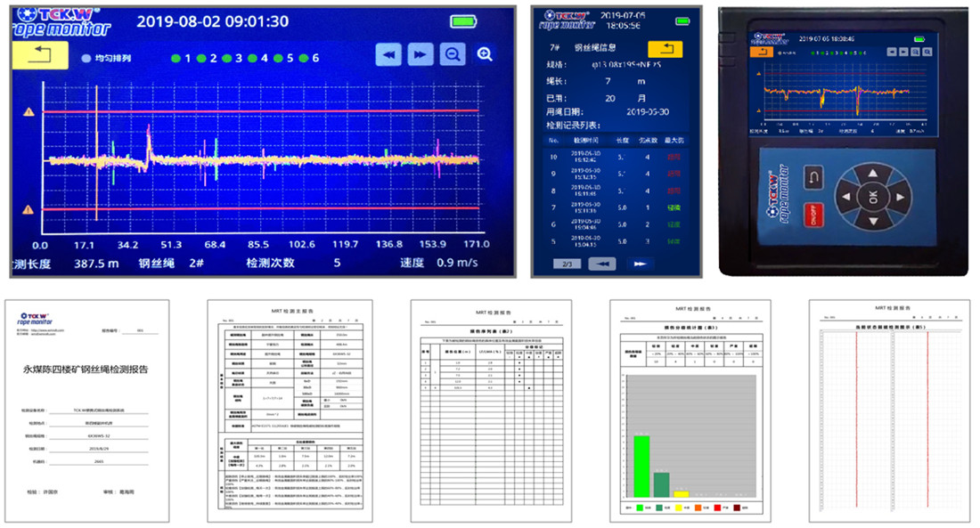
Task: Click the 2/3 page indicator
Action: point(567,264)
